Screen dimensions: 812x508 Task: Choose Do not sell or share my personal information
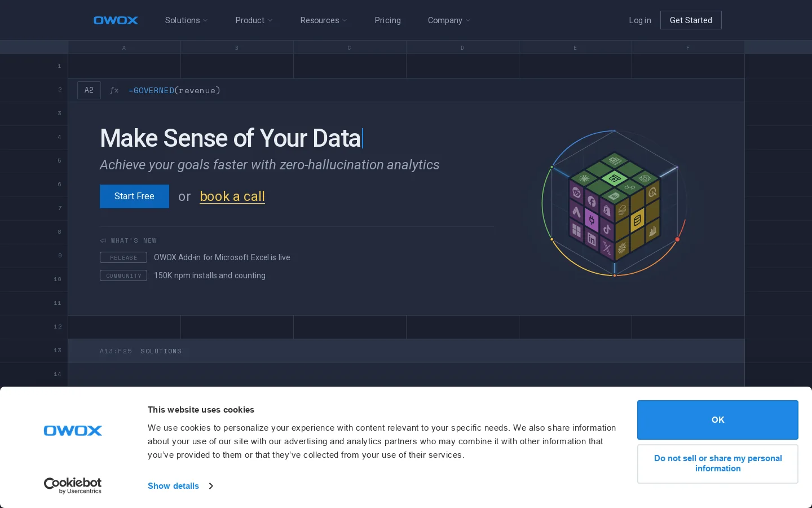click(x=718, y=464)
